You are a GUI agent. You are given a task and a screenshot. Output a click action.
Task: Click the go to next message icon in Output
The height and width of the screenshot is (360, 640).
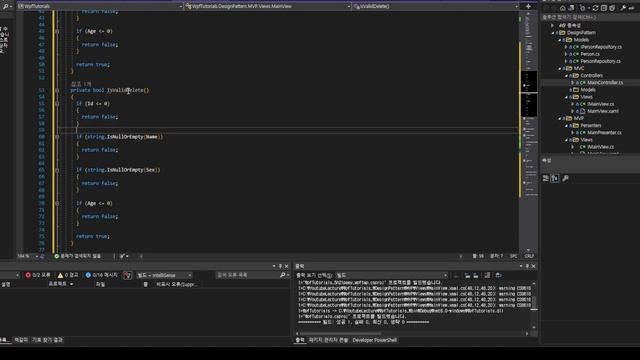click(x=476, y=276)
